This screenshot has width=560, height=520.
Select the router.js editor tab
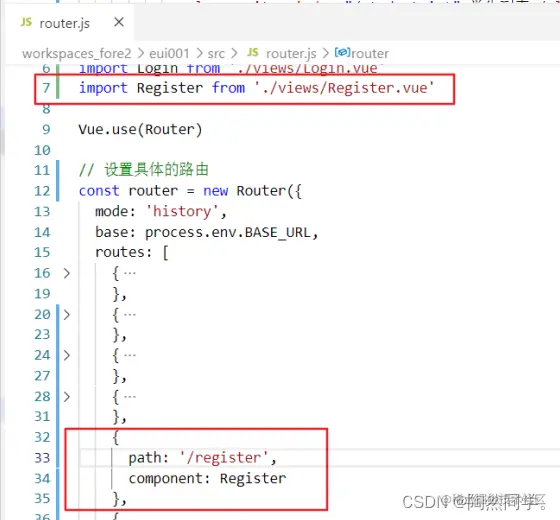click(69, 24)
